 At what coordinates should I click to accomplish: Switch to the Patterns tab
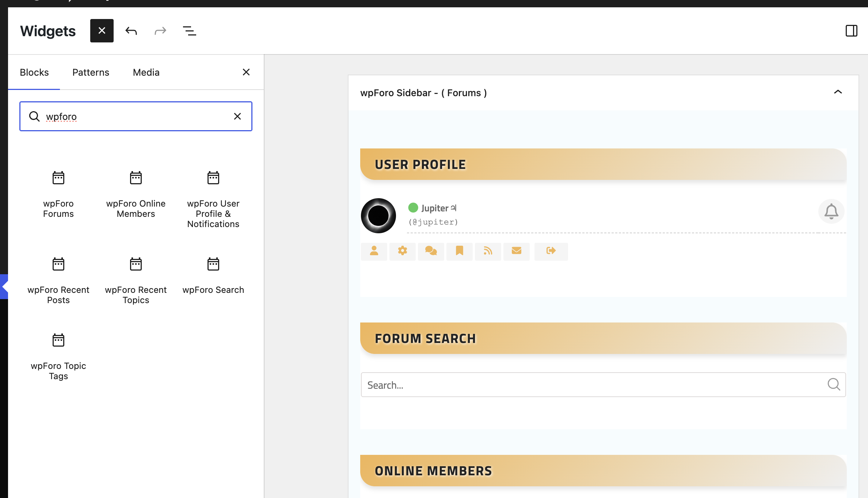[x=91, y=72]
